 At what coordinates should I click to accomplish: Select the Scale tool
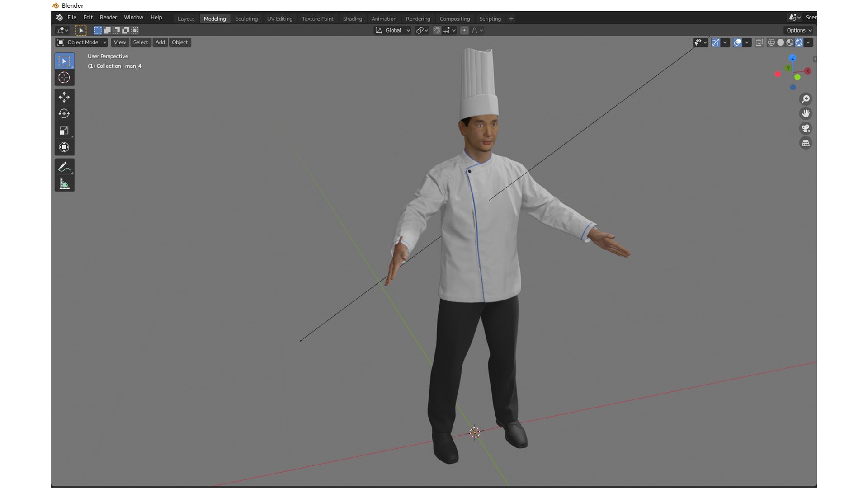tap(64, 131)
